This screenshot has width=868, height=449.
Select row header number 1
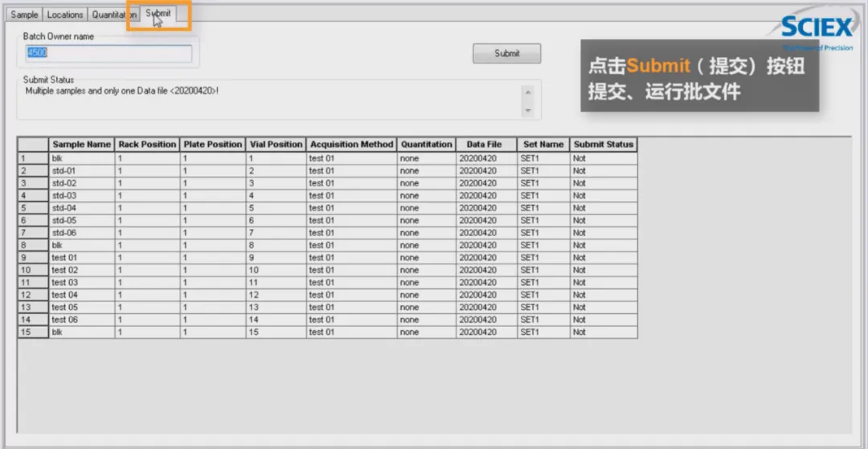point(33,158)
